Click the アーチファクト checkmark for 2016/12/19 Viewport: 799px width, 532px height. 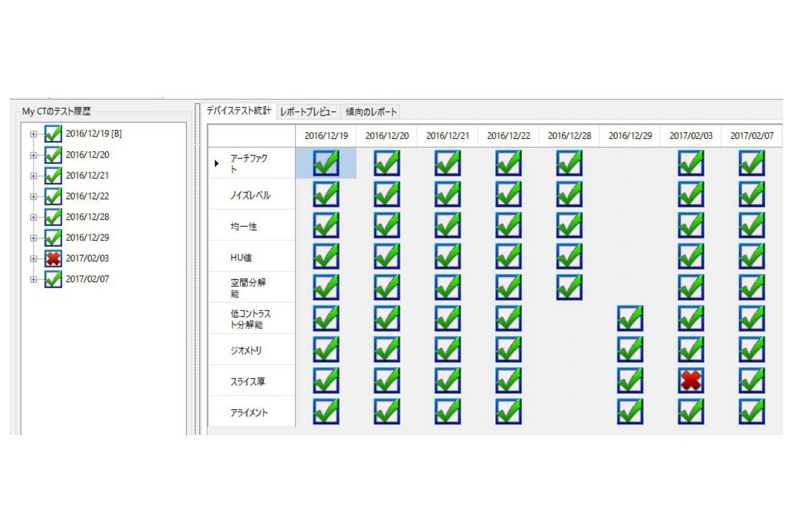(x=326, y=163)
